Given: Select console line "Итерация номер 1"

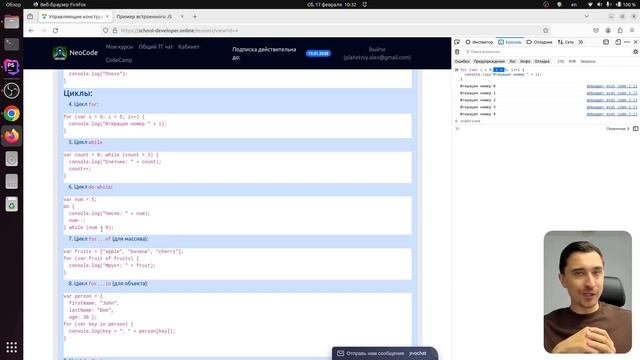Looking at the screenshot, I should 478,93.
